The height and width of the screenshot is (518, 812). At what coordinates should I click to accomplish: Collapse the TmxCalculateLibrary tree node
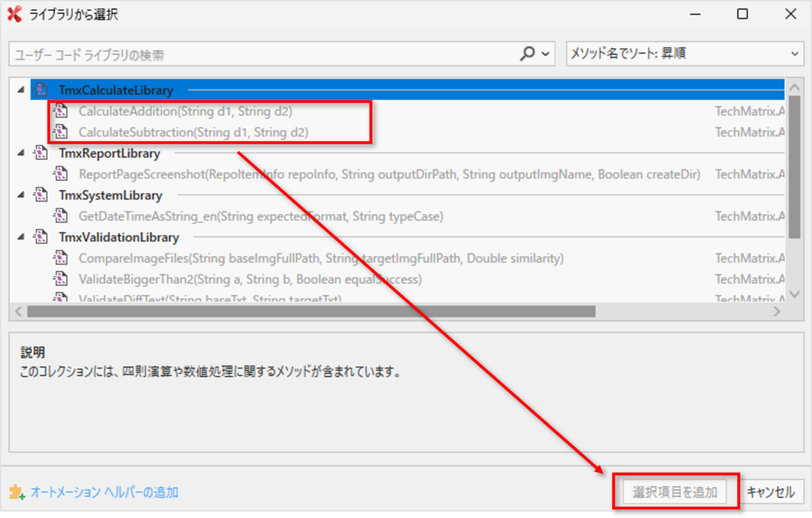click(x=21, y=90)
